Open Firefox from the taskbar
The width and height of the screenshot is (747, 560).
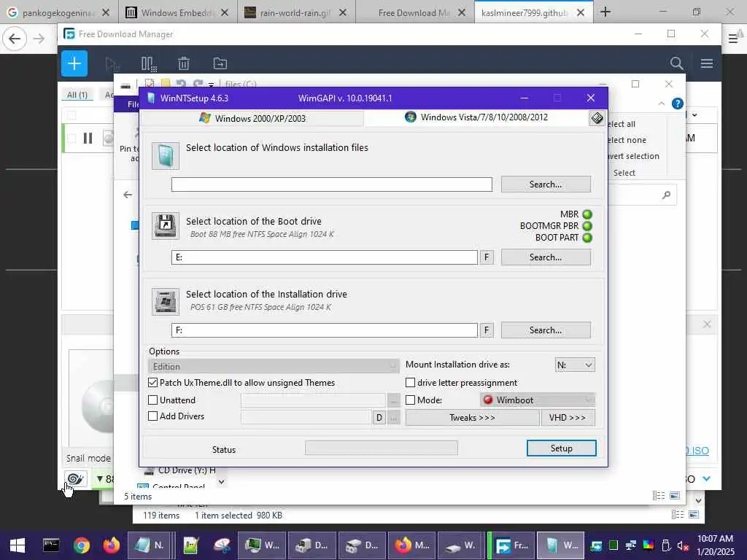pos(112,545)
